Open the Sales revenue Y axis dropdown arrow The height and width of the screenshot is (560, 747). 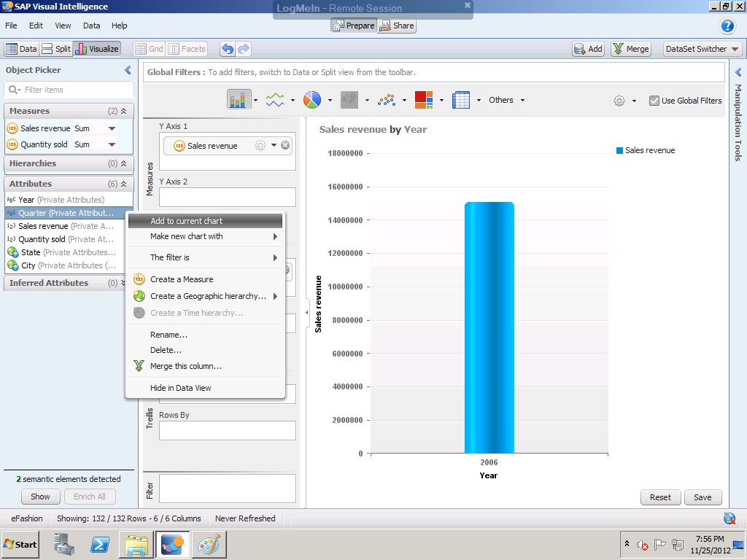274,145
